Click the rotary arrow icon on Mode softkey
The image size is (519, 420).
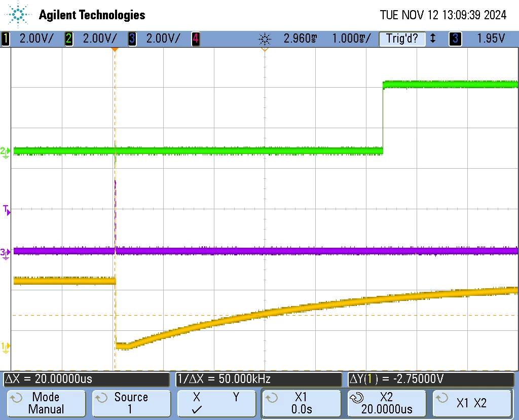(16, 398)
